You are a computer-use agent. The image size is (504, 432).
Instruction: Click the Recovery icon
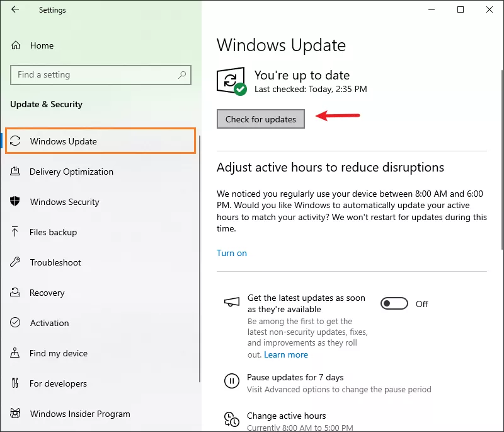pos(15,292)
